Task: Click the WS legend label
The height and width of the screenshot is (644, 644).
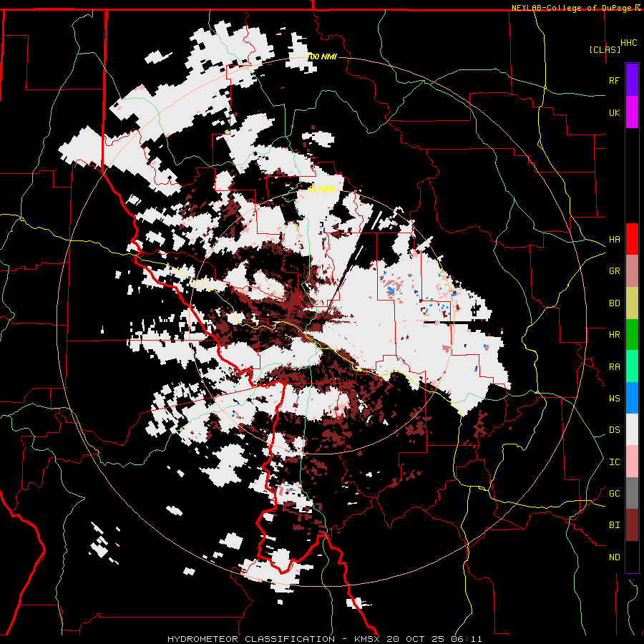Action: (614, 398)
